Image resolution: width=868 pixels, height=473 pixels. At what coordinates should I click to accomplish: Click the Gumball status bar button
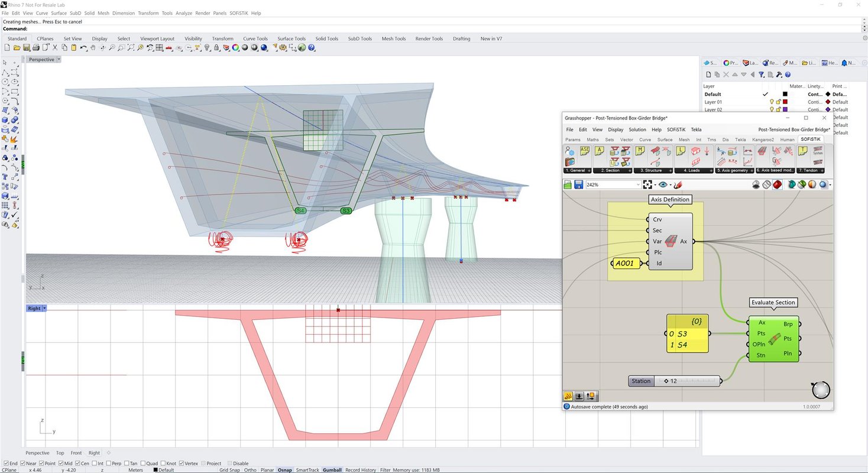[x=332, y=470]
